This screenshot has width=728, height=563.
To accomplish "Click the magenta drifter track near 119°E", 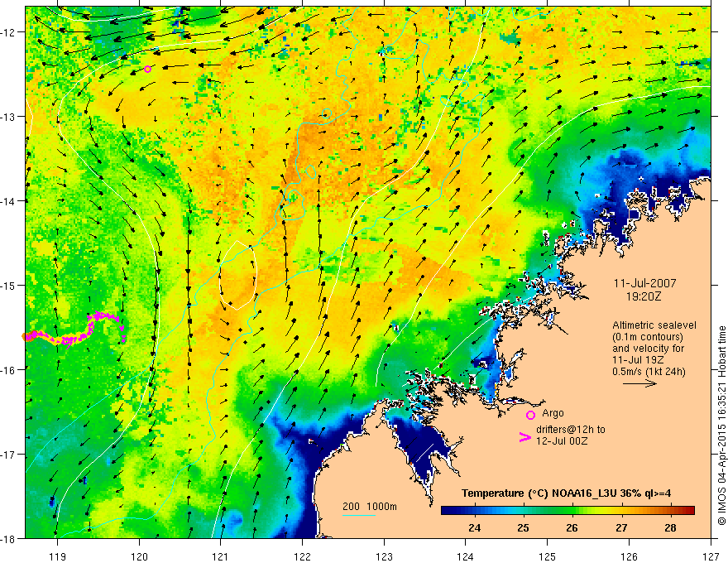I will (x=74, y=330).
